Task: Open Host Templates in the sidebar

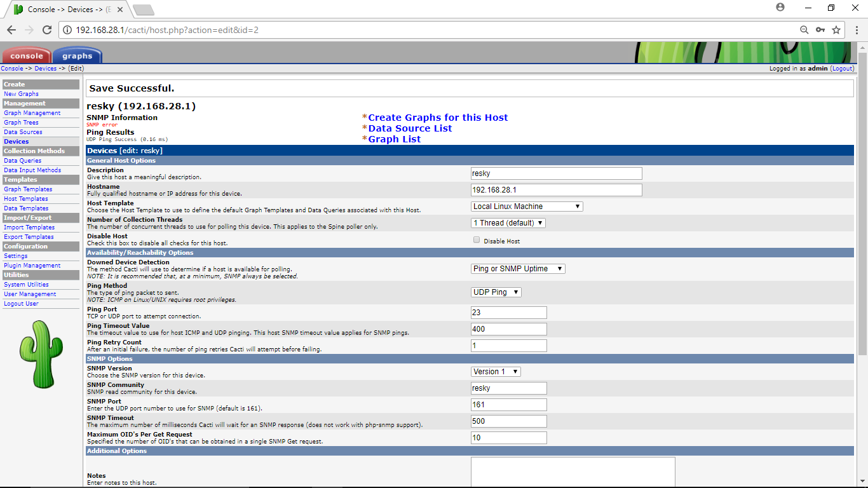Action: click(x=27, y=199)
